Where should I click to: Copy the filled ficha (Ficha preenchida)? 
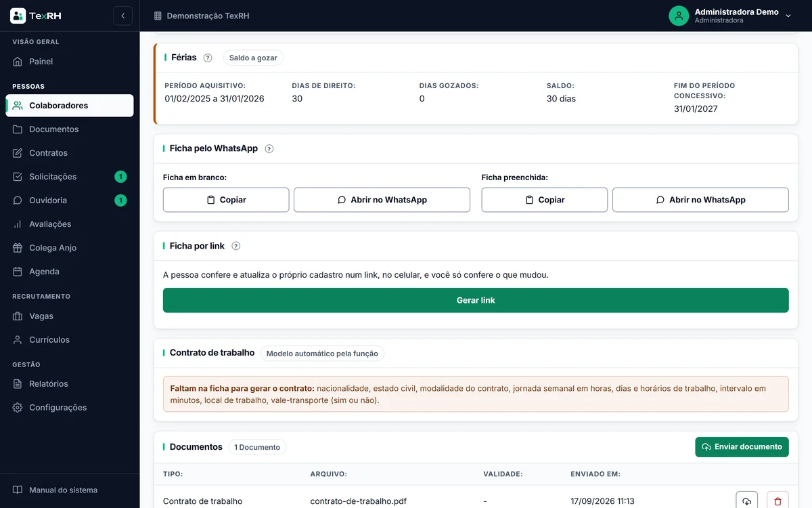coord(545,200)
